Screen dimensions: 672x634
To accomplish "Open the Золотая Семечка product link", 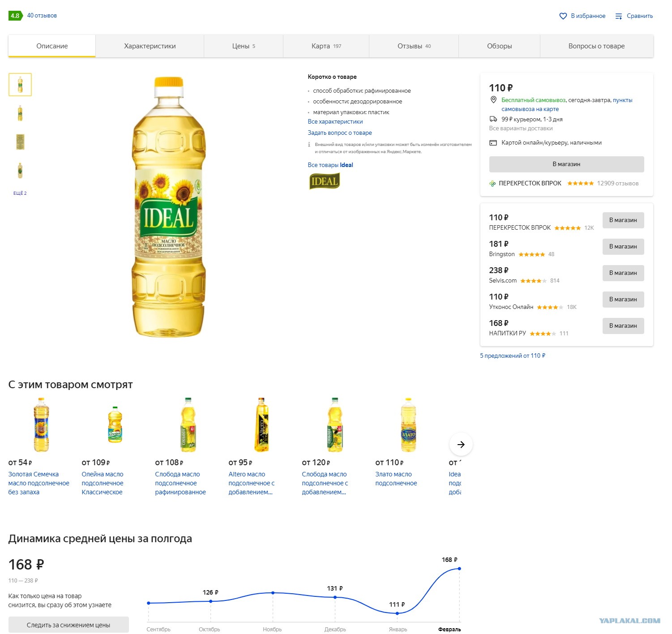I will (x=39, y=483).
